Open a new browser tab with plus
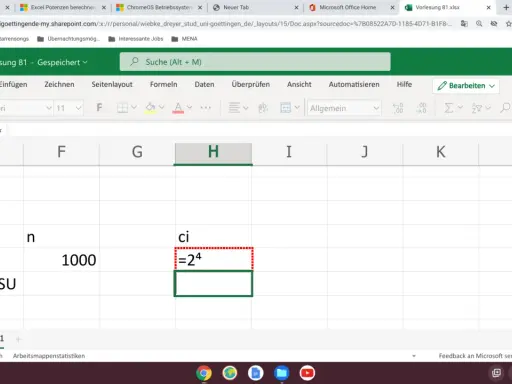The width and height of the screenshot is (512, 384). pos(506,7)
